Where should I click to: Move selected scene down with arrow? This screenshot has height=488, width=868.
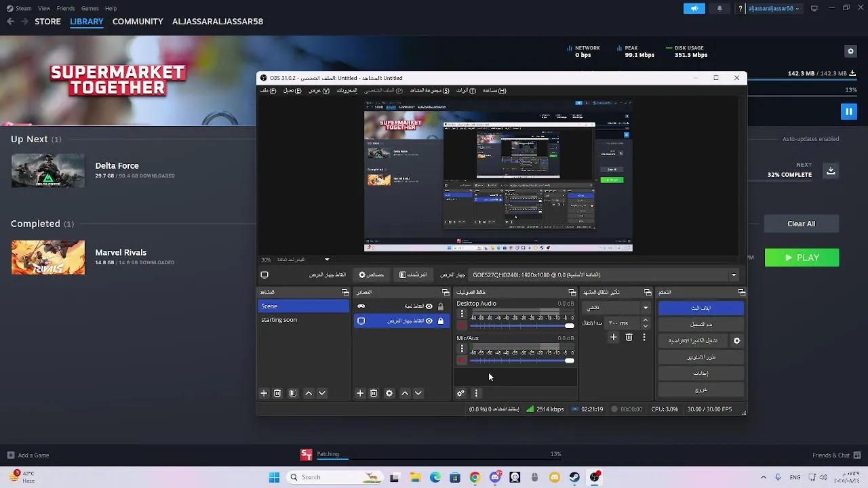click(322, 393)
